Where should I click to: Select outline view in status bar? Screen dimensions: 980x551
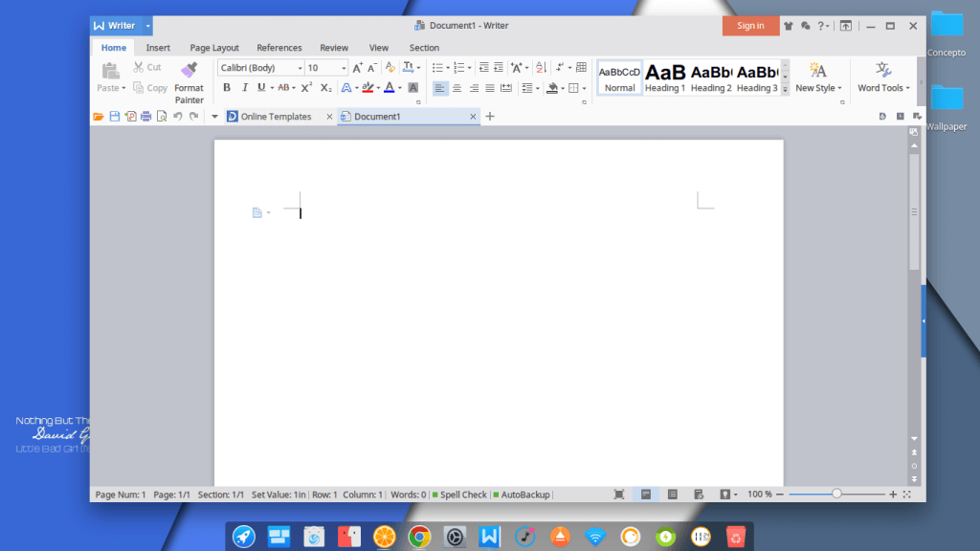tap(673, 495)
